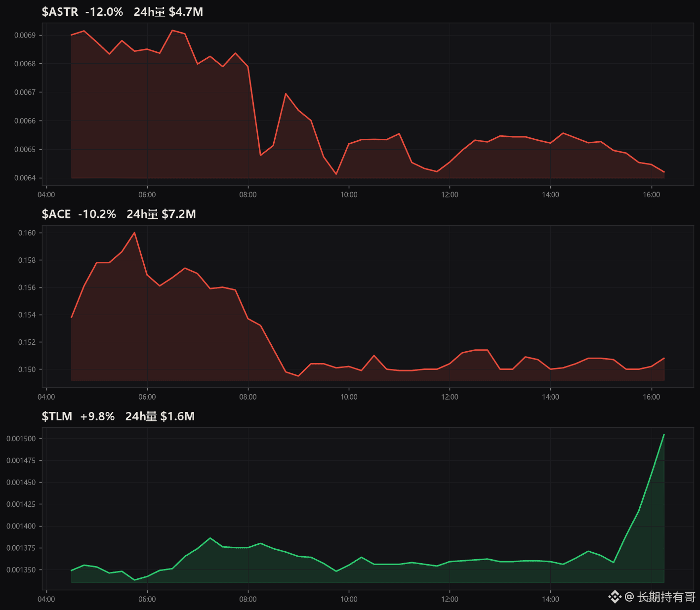Click the TLM 24h volume $1.6M label
The height and width of the screenshot is (610, 700).
click(160, 416)
